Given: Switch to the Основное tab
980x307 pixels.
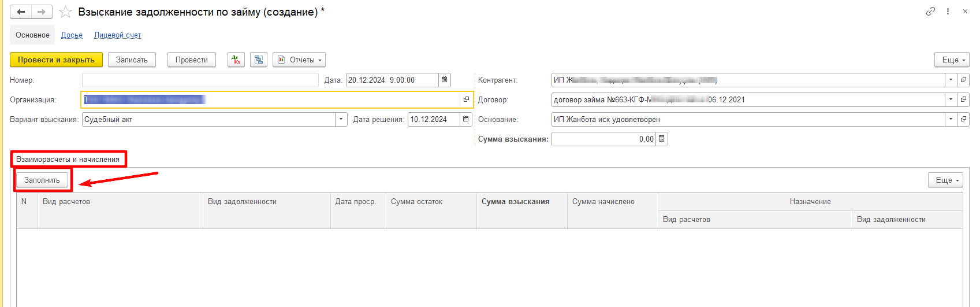Looking at the screenshot, I should point(32,35).
